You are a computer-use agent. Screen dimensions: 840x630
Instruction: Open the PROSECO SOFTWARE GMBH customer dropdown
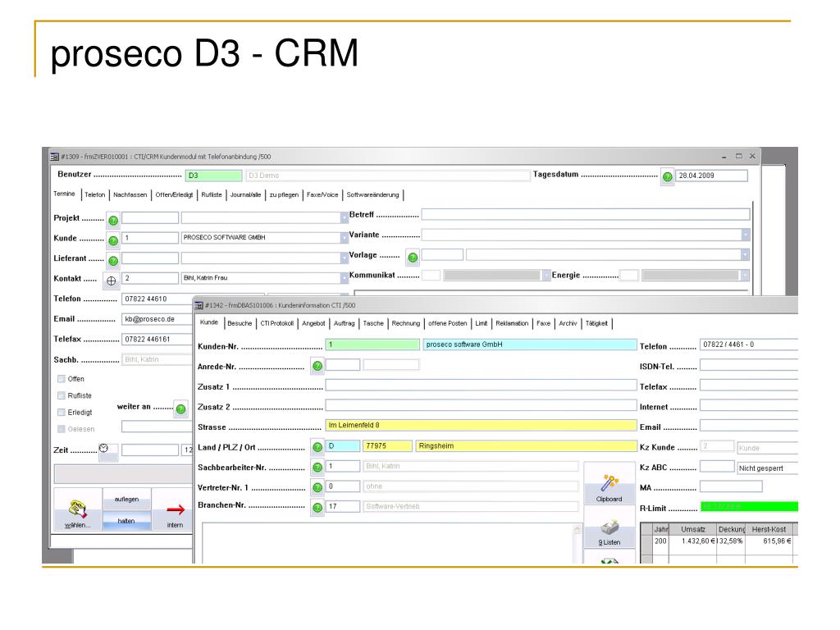[344, 238]
